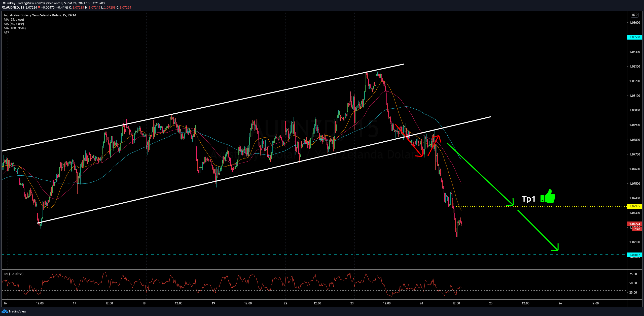The height and width of the screenshot is (316, 644).
Task: Select the MA (25, close) indicator label
Action: coord(14,19)
